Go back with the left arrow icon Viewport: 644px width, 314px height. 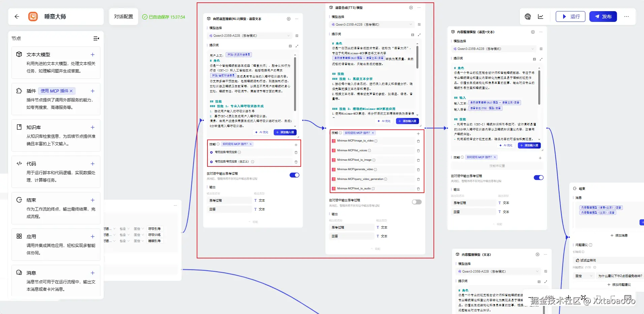[x=17, y=17]
